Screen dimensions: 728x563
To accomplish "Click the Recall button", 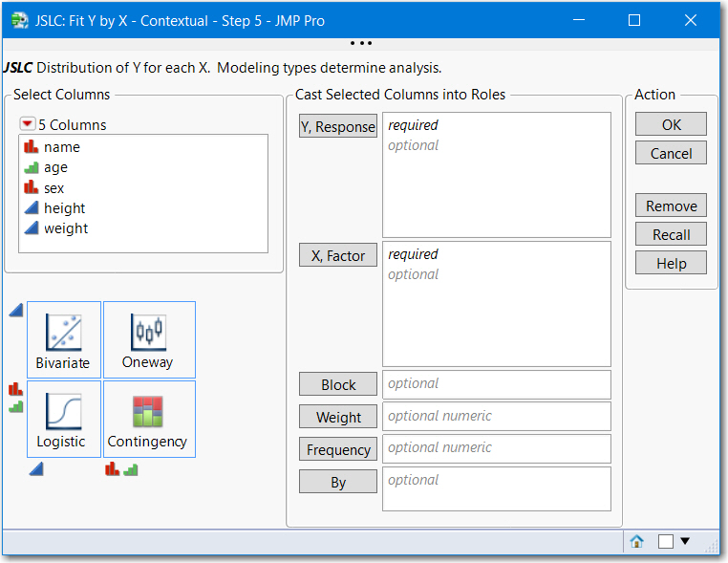I will [671, 234].
